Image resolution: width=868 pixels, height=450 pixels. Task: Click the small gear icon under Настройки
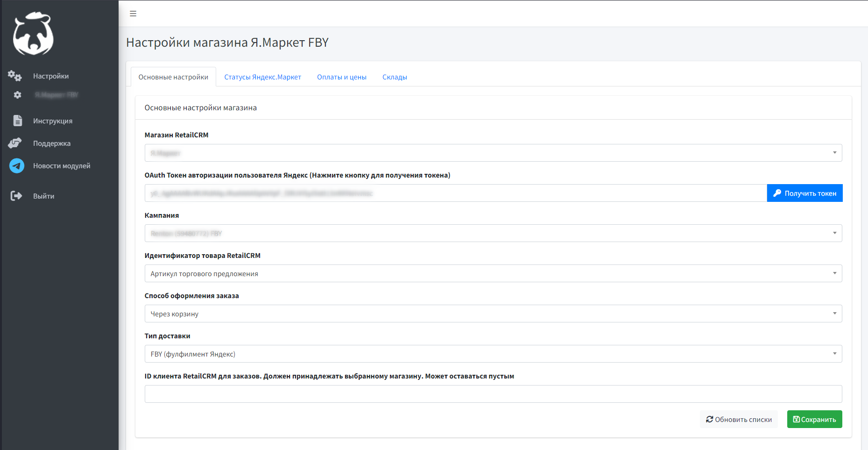click(18, 95)
